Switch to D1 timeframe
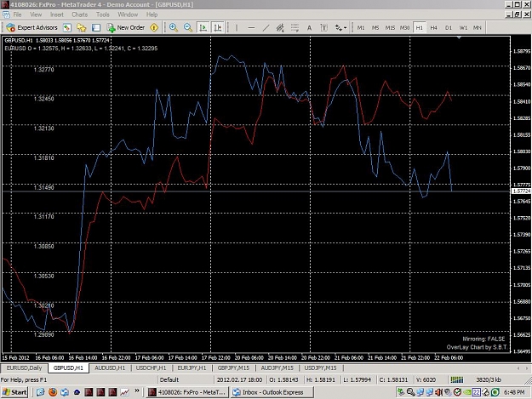 [449, 28]
